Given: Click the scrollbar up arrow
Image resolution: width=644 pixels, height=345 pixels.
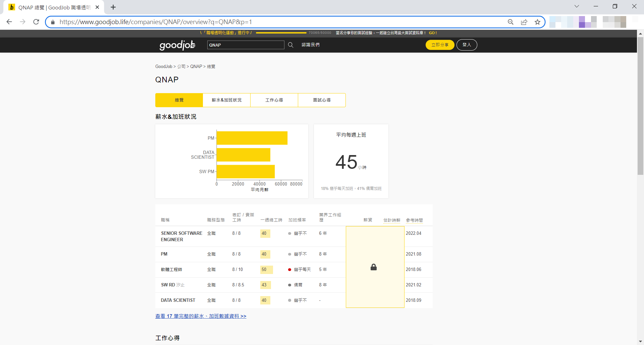Looking at the screenshot, I should [640, 33].
